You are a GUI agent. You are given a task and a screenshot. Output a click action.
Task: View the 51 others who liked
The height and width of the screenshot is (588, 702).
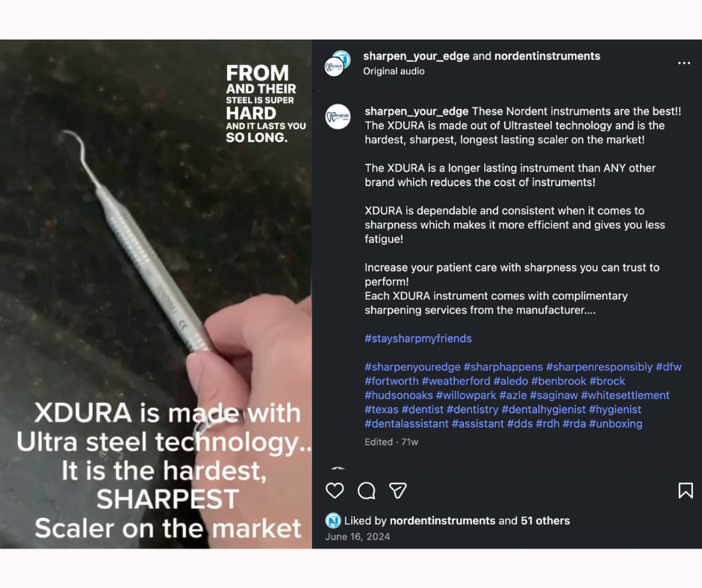[545, 520]
